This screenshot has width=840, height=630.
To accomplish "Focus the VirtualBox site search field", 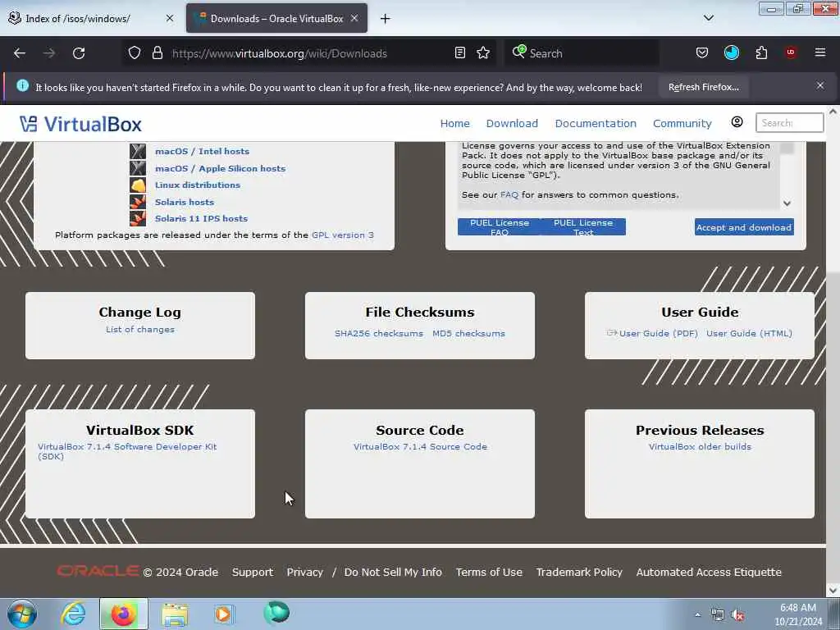I will [789, 123].
